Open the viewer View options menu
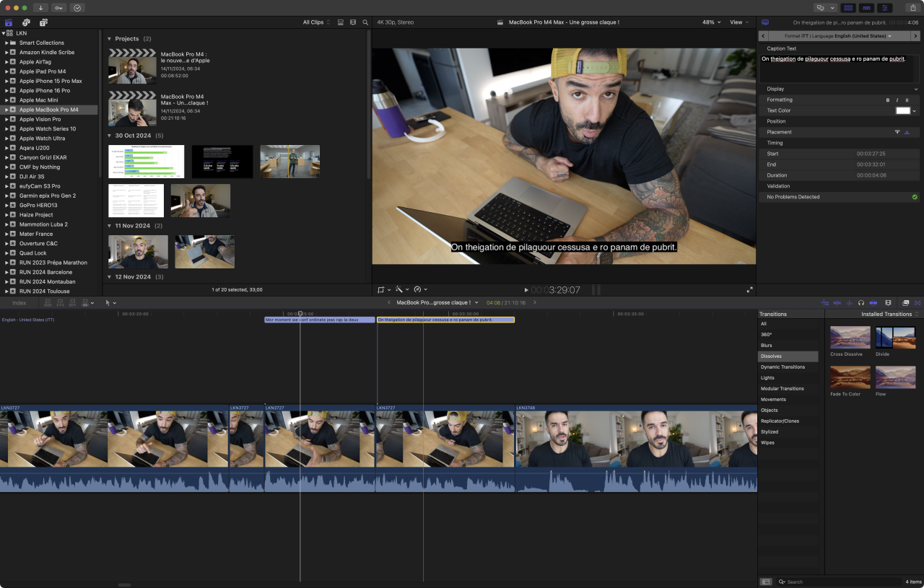Viewport: 924px width, 588px height. tap(739, 22)
